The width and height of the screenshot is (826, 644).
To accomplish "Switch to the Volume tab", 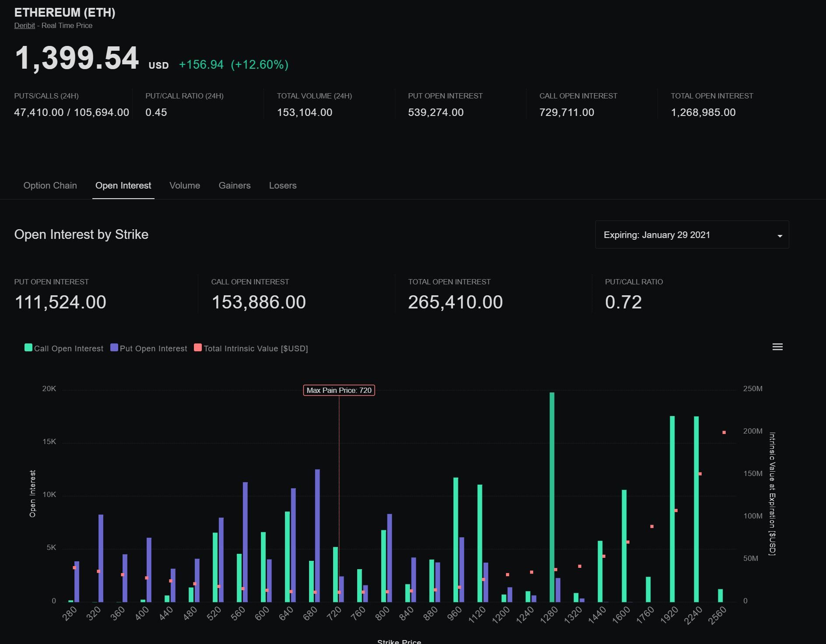I will (185, 185).
